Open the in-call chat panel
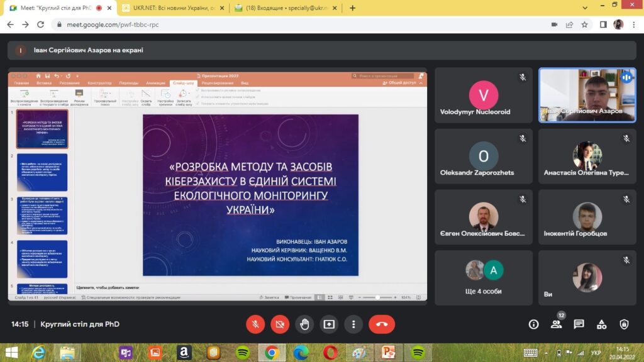 579,324
